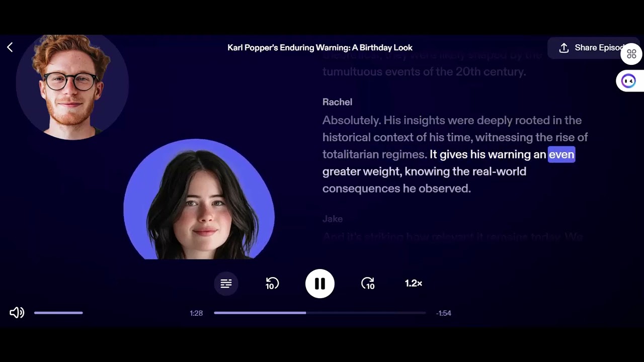Select Rachel's dark-haired avatar
This screenshot has width=644, height=362.
click(x=199, y=200)
